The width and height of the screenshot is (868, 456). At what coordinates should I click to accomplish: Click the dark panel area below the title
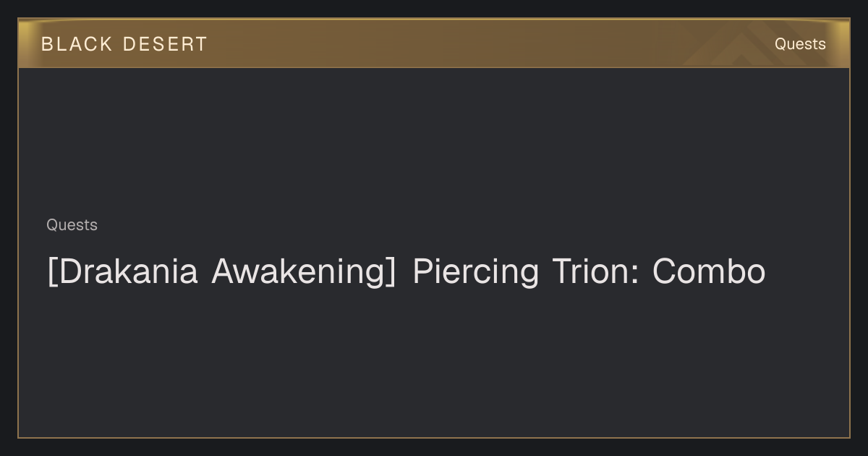pyautogui.click(x=434, y=362)
